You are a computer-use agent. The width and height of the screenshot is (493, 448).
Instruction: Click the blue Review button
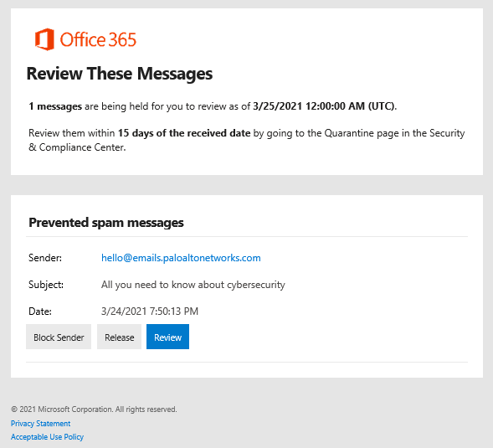point(167,337)
